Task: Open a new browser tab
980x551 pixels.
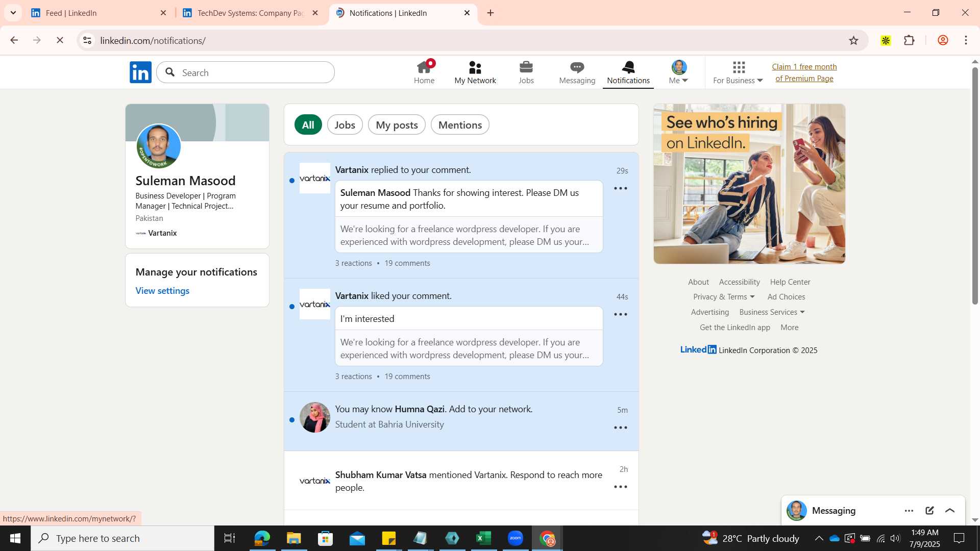Action: pos(491,13)
